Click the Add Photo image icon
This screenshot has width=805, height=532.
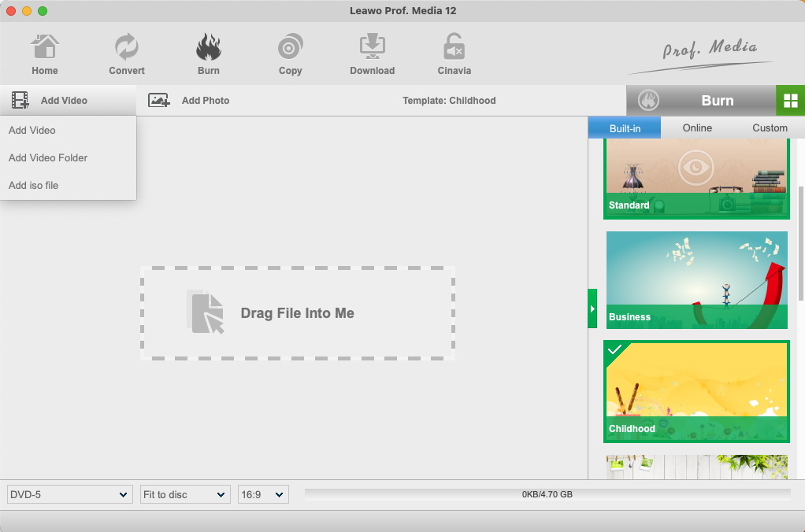click(158, 100)
